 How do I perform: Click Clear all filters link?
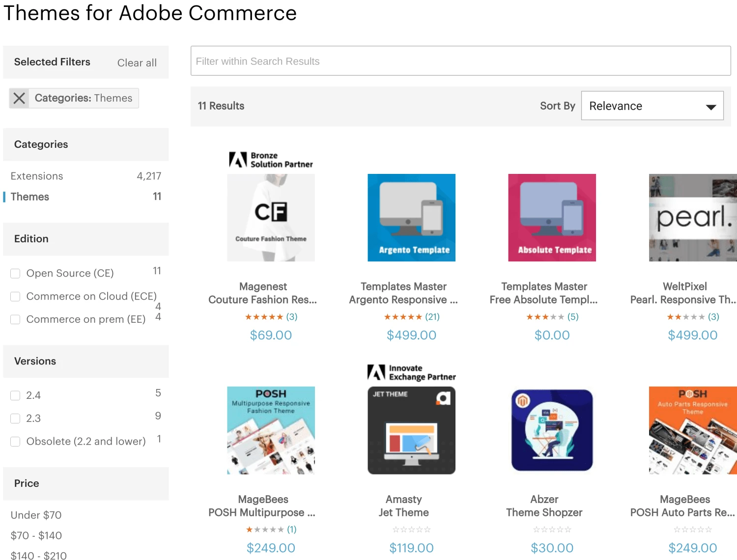[x=137, y=63]
